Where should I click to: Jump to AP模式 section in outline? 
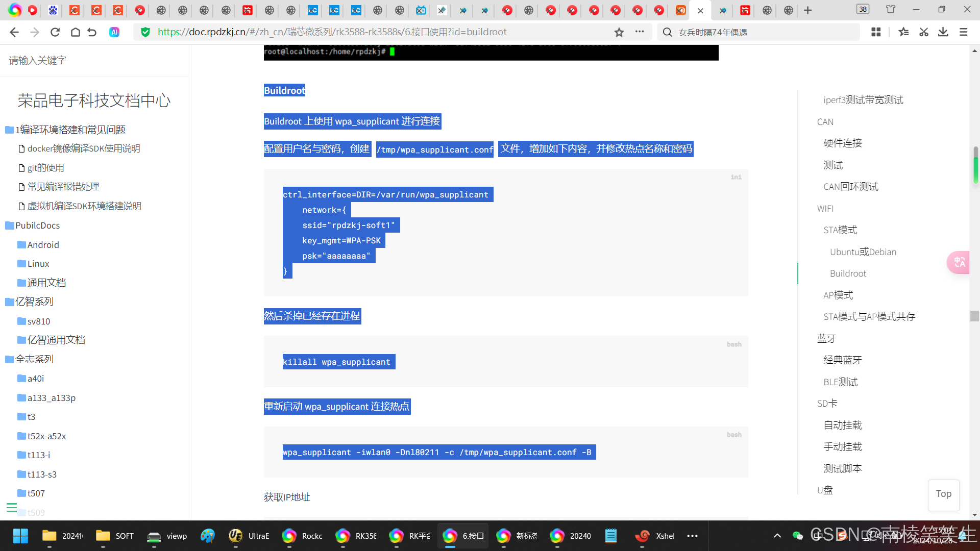tap(838, 295)
